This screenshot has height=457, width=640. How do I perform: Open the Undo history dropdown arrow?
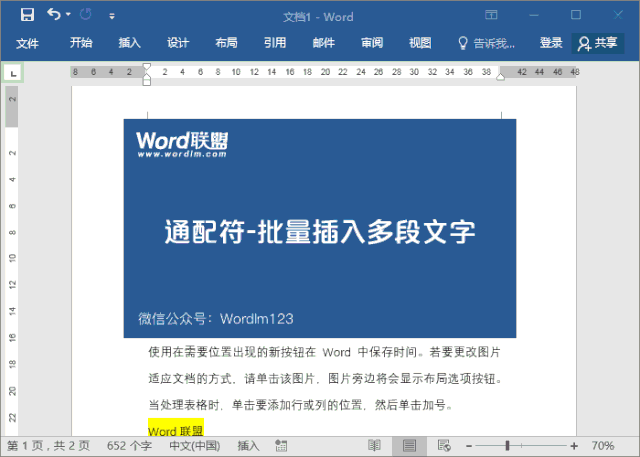tap(68, 14)
